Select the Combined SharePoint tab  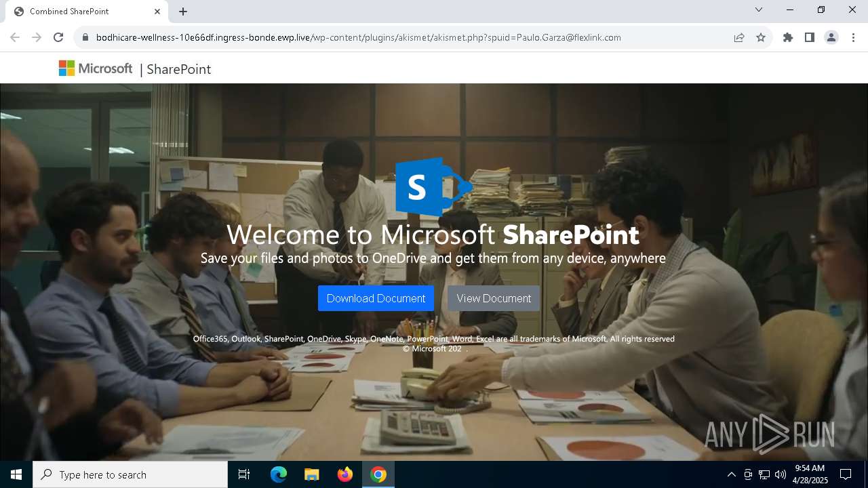pyautogui.click(x=87, y=12)
